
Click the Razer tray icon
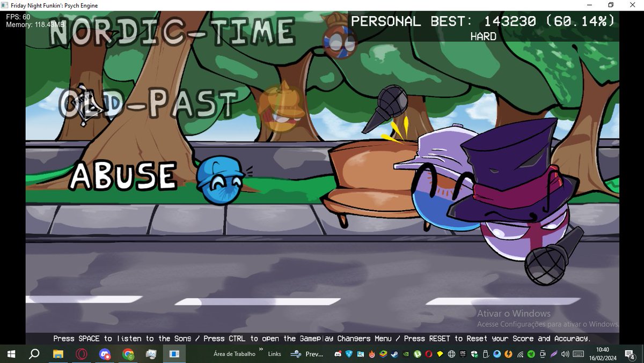(531, 354)
